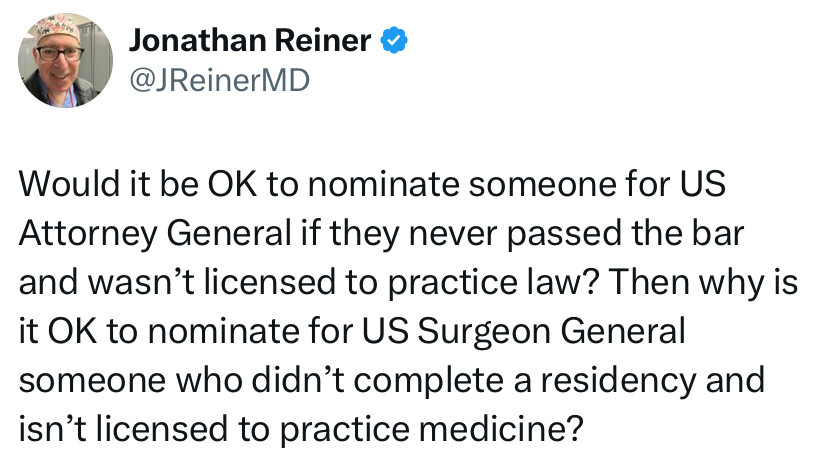Visit the @JReinerMD handle
828x469 pixels.
point(219,81)
